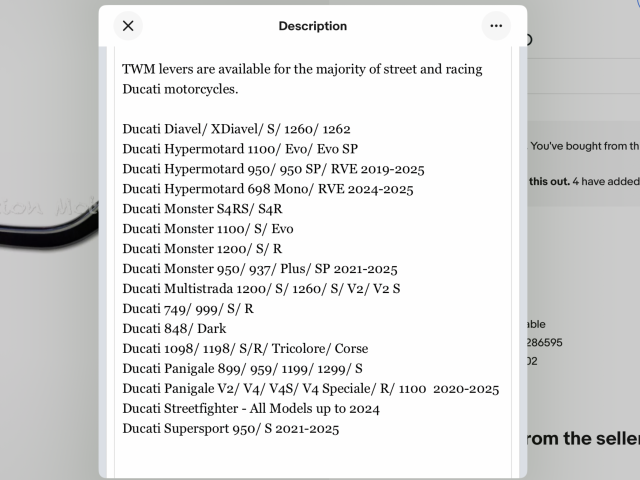Screen dimensions: 640x480
Task: Click the Panigale V2/ V4/ V4S line
Action: pyautogui.click(x=311, y=389)
